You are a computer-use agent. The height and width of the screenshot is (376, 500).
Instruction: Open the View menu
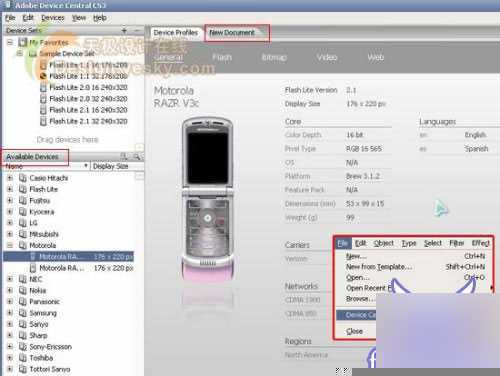[79, 18]
